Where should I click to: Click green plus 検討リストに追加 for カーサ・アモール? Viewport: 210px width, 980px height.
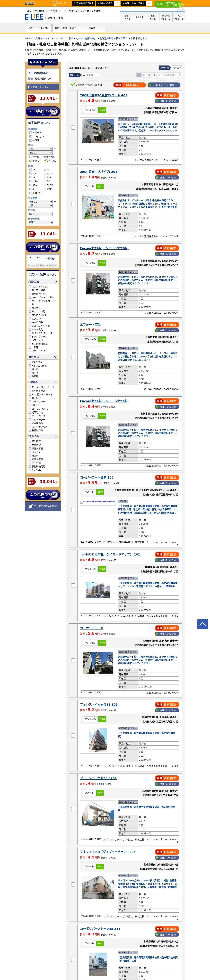click(167, 634)
